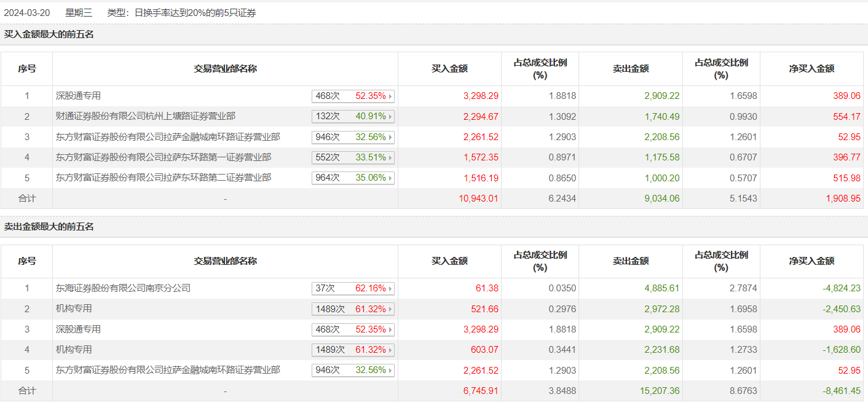
Task: Click 10,943.01 buy total in 合计 row
Action: [x=478, y=199]
